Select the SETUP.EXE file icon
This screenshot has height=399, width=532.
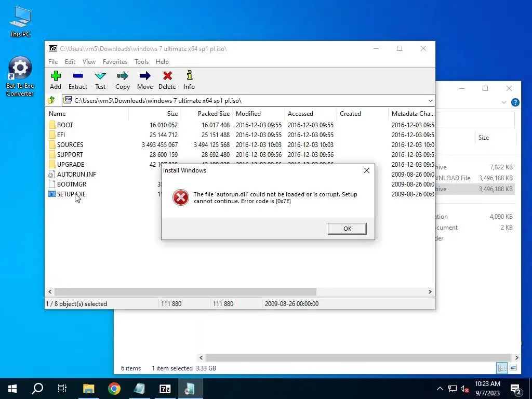[51, 194]
